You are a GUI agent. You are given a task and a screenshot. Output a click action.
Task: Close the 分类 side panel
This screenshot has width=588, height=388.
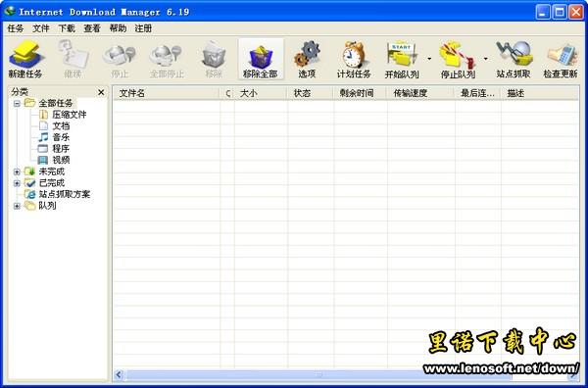click(x=101, y=92)
